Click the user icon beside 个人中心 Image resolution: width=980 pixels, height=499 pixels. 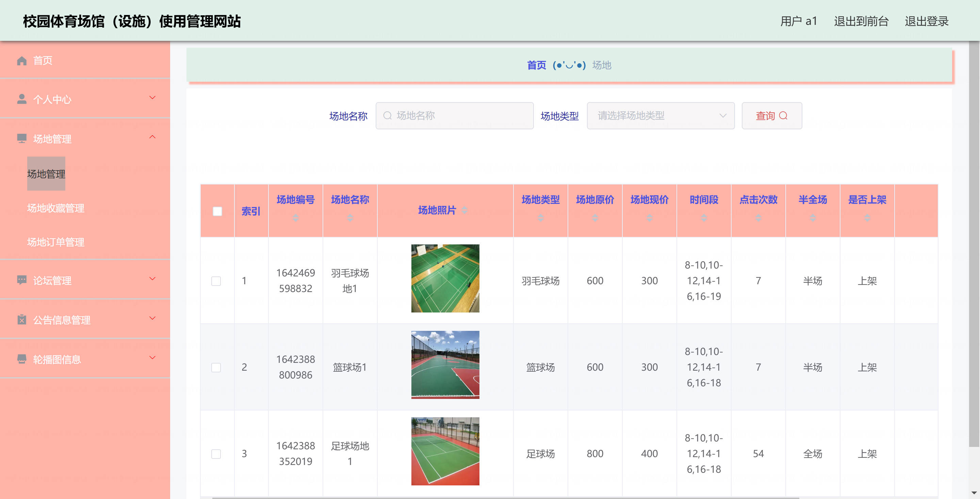(x=22, y=99)
